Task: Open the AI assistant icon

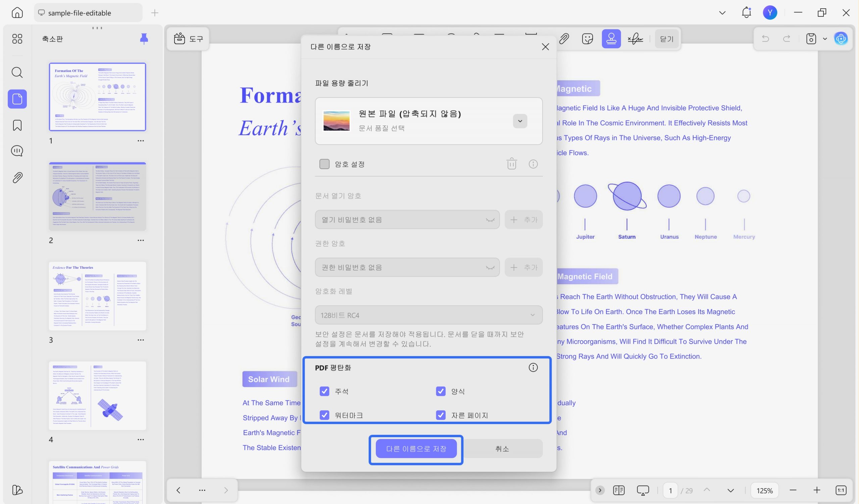Action: [x=841, y=39]
